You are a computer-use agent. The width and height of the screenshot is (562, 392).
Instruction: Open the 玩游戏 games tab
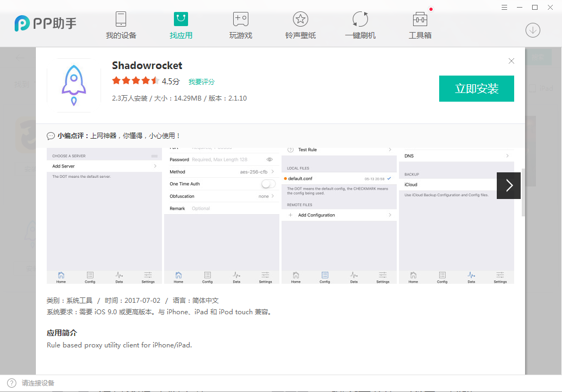240,25
